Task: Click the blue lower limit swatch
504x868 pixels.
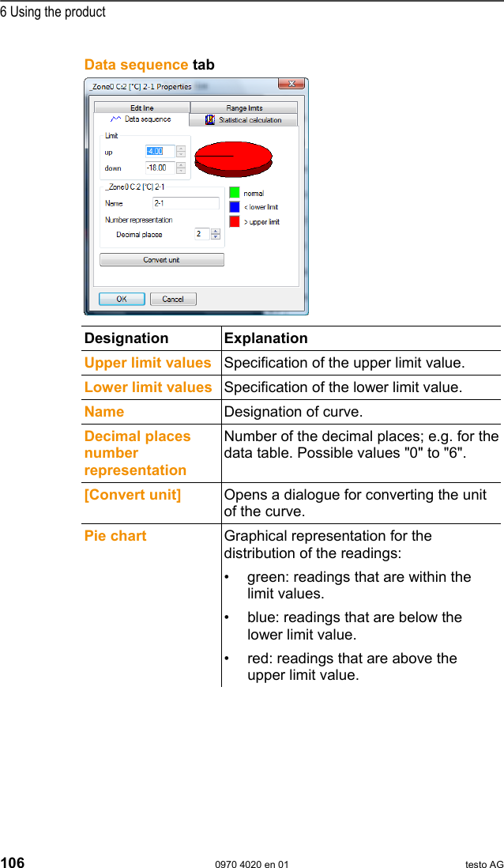Action: click(234, 207)
